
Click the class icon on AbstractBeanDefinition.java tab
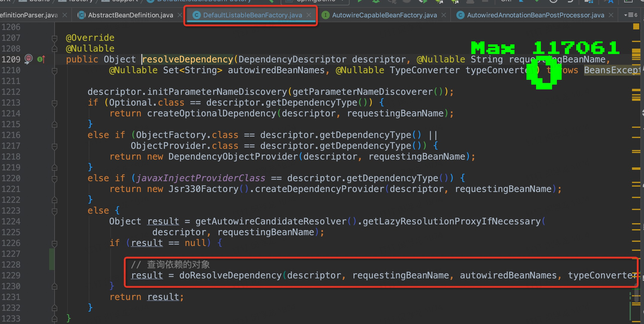tap(82, 15)
